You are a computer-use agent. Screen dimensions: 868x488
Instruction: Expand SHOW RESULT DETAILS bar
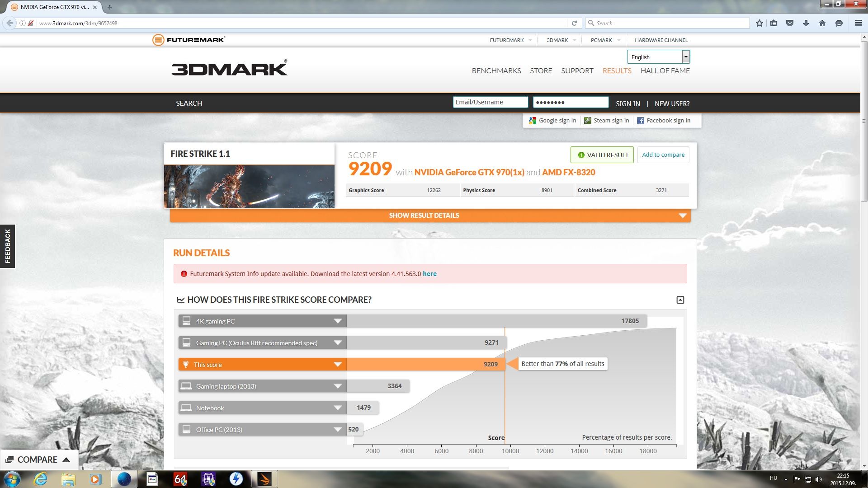coord(430,216)
